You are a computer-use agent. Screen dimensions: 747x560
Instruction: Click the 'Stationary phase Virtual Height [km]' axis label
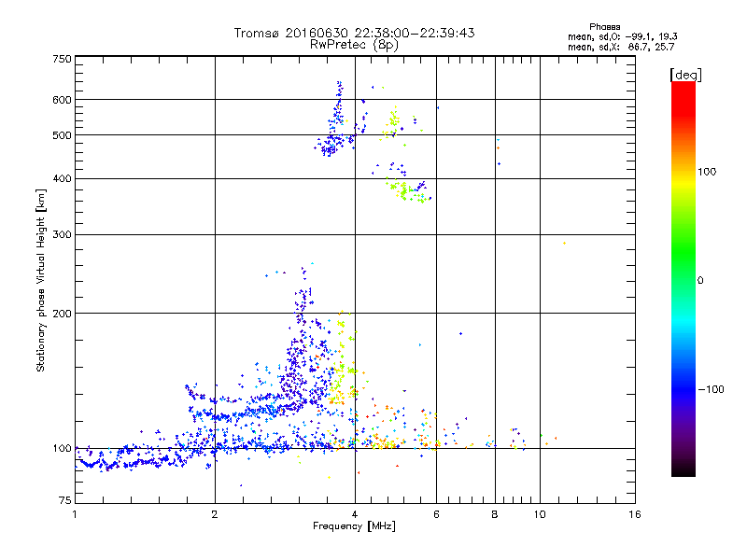click(41, 280)
